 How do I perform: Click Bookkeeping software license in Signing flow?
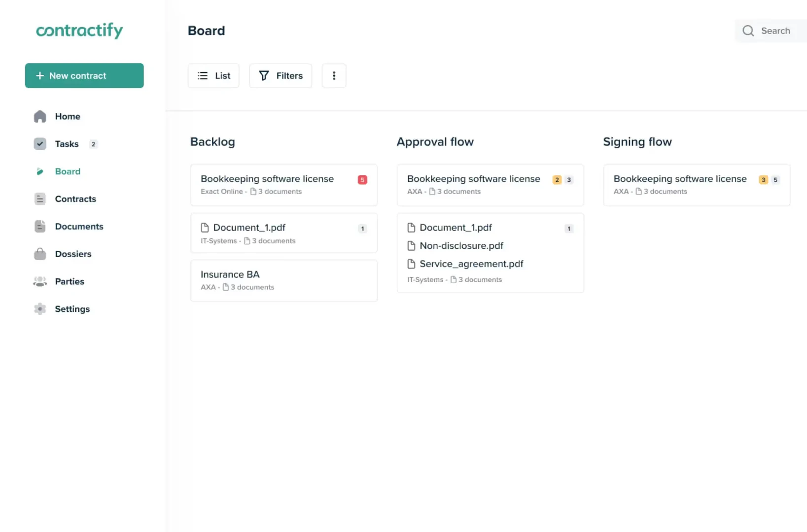pyautogui.click(x=680, y=179)
